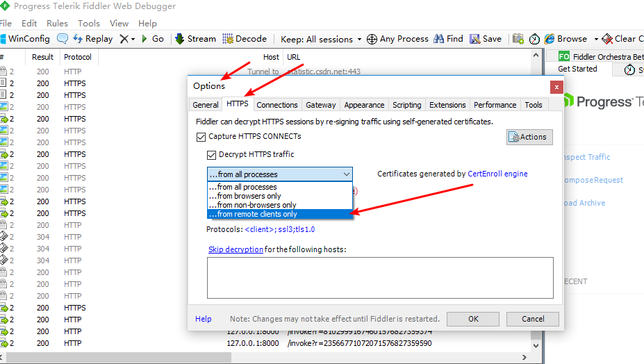Switch to the Tools options tab
Image resolution: width=644 pixels, height=364 pixels.
(x=534, y=105)
